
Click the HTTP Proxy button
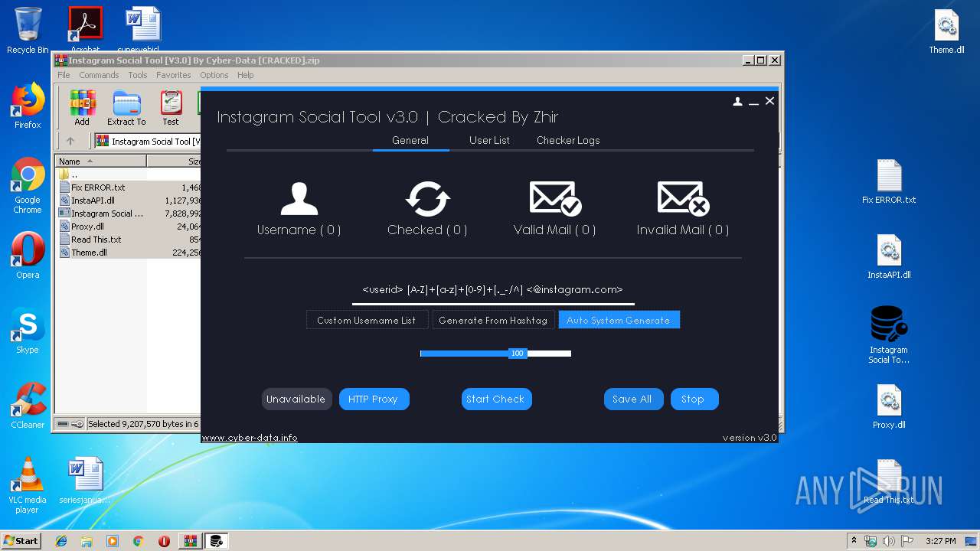coord(374,399)
